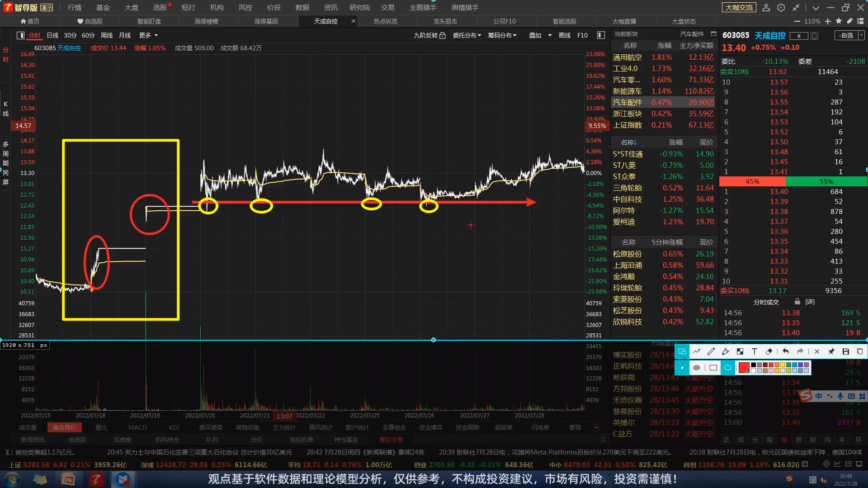This screenshot has width=868, height=488.
Task: Select the polyline arrow drawing tool
Action: pos(697,351)
